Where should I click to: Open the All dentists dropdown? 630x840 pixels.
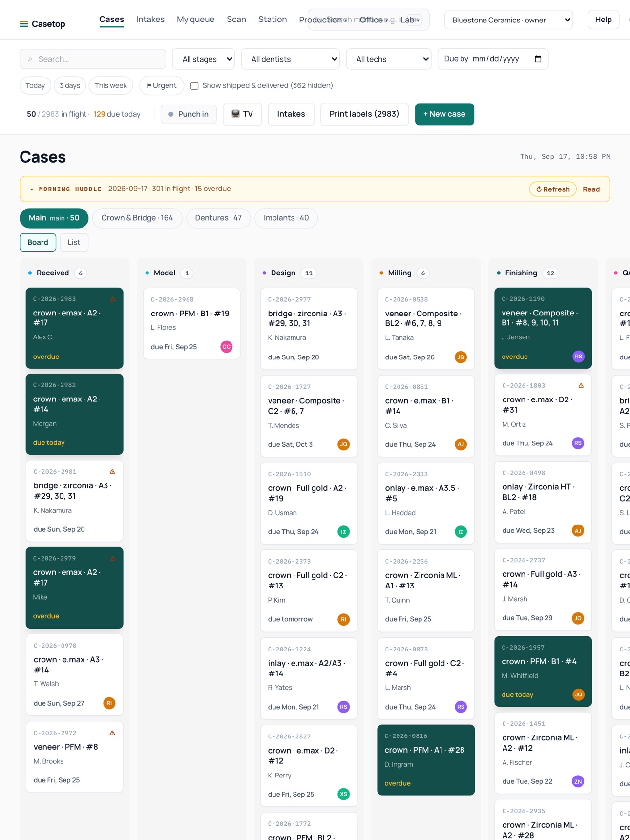point(291,59)
